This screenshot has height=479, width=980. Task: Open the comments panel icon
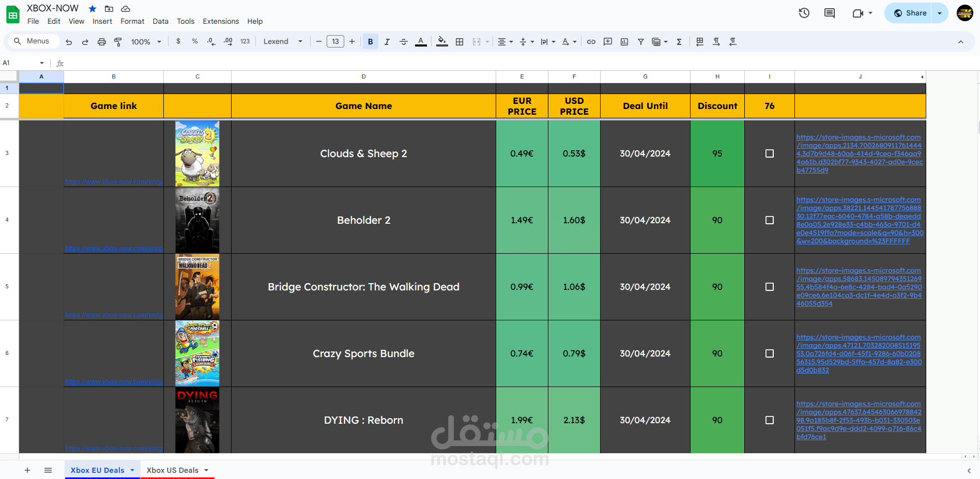[x=830, y=13]
